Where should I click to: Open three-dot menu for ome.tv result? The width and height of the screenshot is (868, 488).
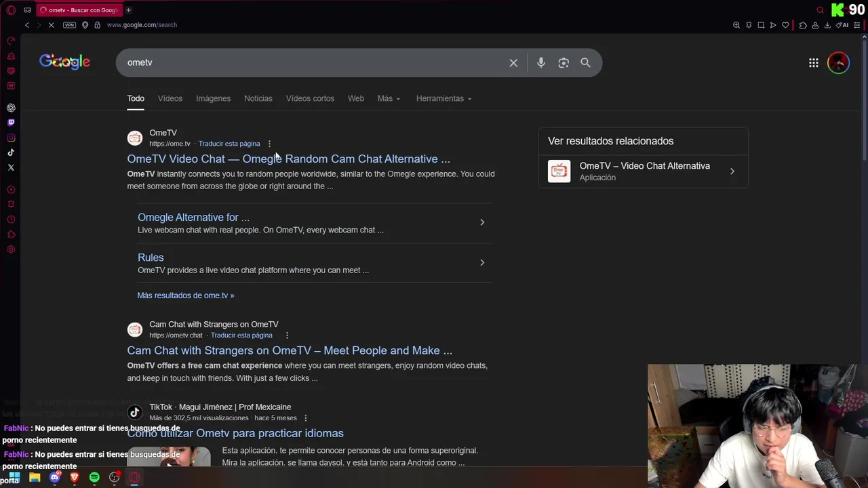pos(269,144)
